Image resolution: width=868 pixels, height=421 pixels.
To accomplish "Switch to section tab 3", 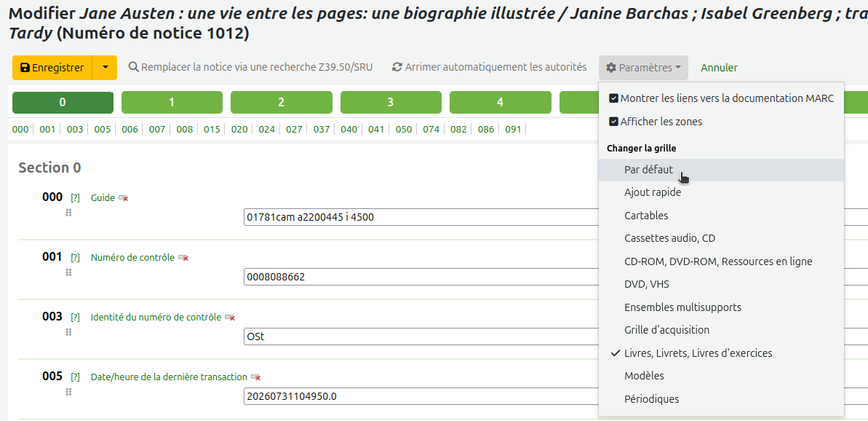I will click(x=390, y=103).
